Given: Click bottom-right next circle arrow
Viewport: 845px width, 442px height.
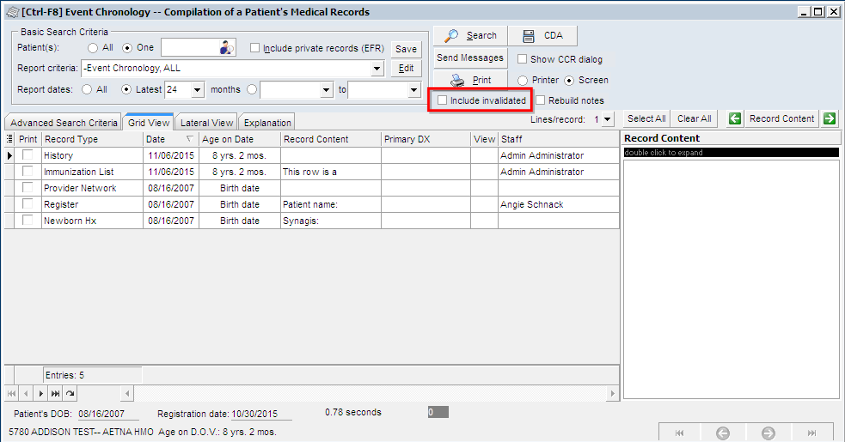Looking at the screenshot, I should click(x=768, y=432).
